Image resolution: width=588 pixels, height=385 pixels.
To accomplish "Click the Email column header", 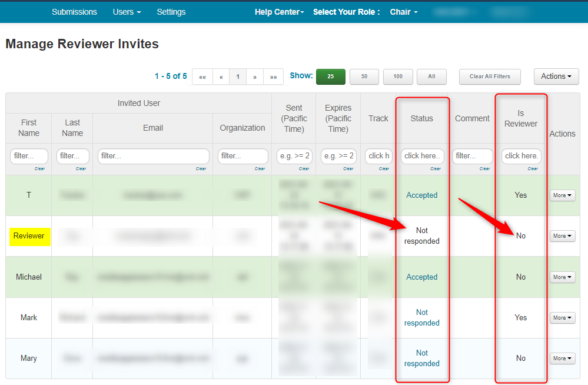I will click(x=153, y=128).
